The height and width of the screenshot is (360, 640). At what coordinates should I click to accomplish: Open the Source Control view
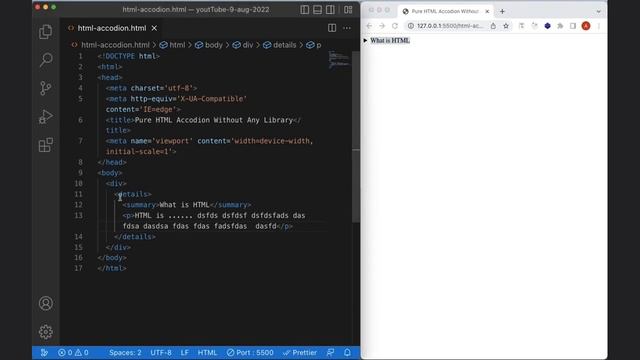[46, 88]
